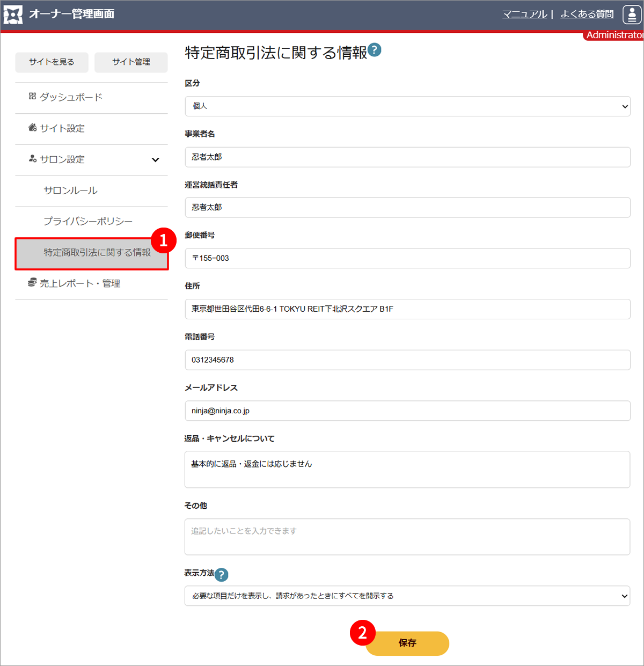Open the user account avatar icon
Image resolution: width=644 pixels, height=666 pixels.
[632, 14]
